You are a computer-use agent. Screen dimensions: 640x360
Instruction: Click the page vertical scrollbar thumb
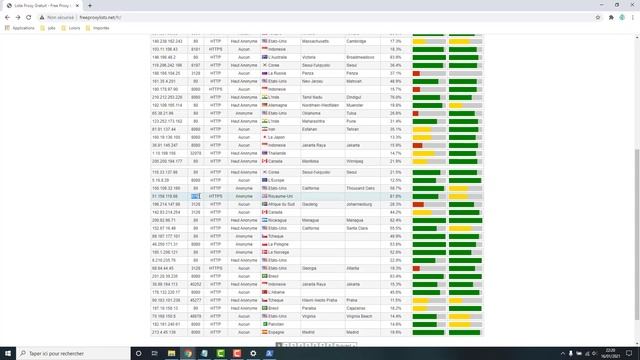[x=637, y=234]
